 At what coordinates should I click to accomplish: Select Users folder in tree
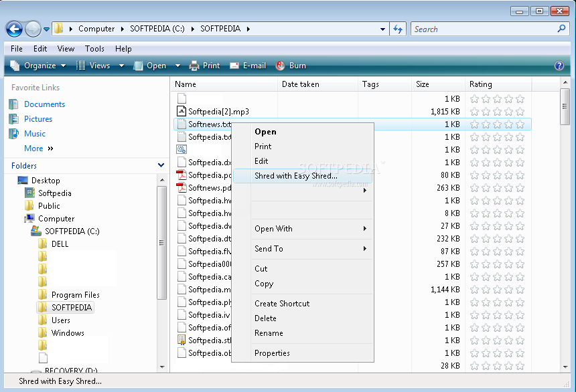(60, 320)
